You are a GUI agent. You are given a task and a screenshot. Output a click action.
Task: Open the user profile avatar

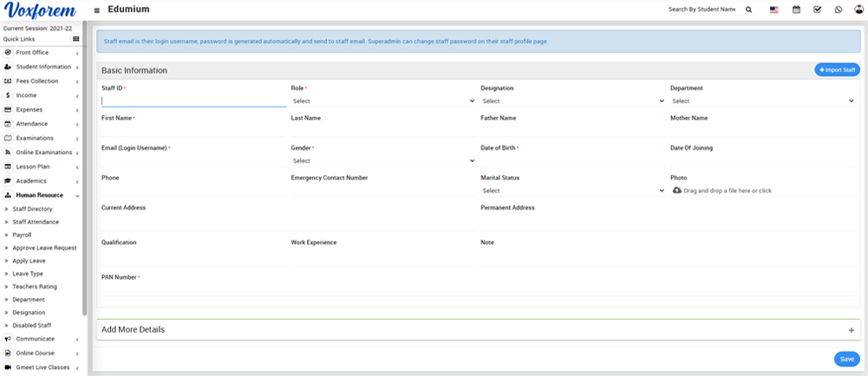tap(858, 10)
